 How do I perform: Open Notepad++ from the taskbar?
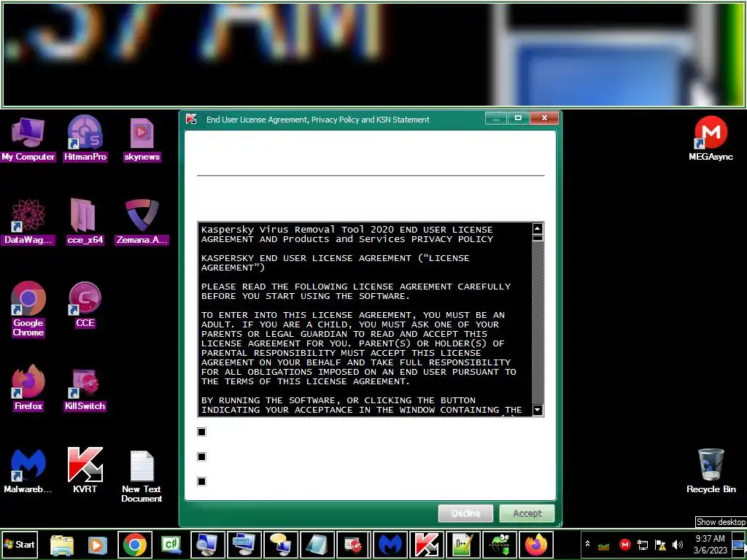point(463,545)
